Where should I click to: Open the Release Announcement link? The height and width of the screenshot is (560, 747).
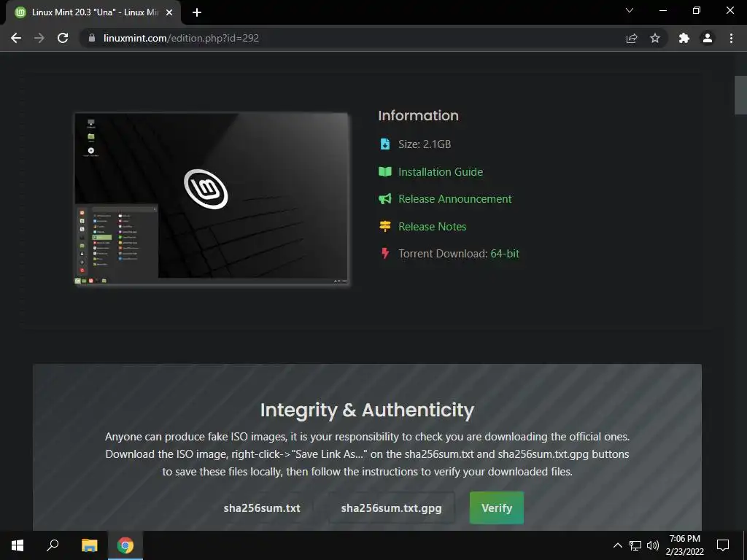[x=454, y=199]
